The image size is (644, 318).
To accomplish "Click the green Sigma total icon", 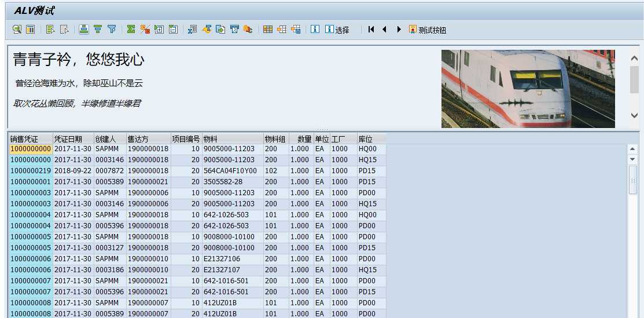I will click(131, 29).
